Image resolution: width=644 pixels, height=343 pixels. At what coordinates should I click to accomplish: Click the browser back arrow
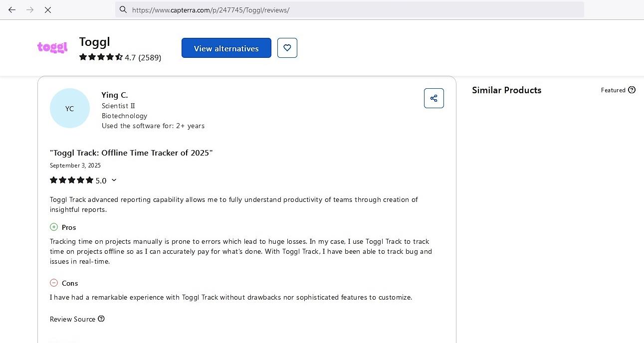[x=12, y=9]
